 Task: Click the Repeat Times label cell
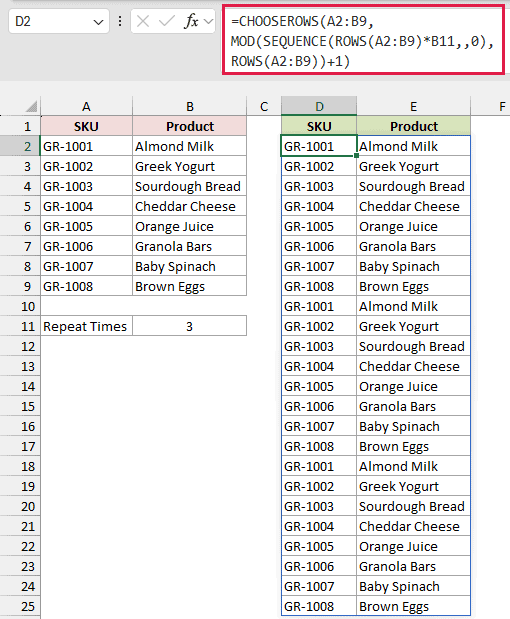(x=86, y=326)
